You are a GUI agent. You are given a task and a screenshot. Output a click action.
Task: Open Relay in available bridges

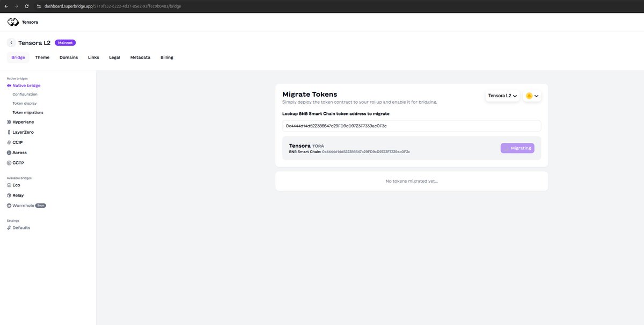click(18, 196)
